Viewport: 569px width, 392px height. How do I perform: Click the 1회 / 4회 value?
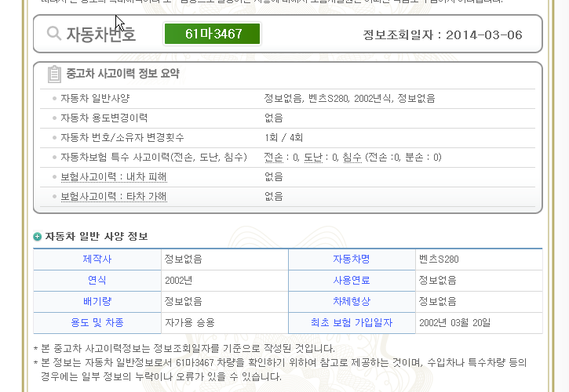coord(283,138)
